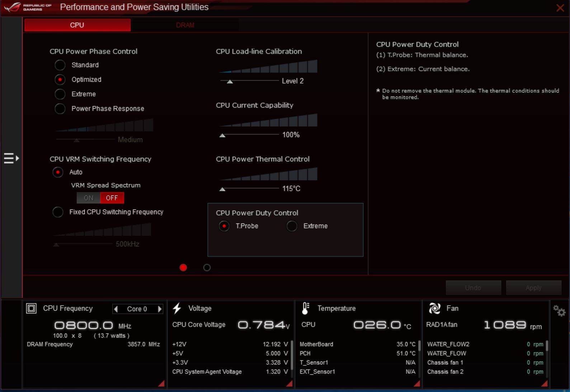This screenshot has height=392, width=570.
Task: Adjust CPU Power Thermal Control slider handle
Action: (222, 189)
